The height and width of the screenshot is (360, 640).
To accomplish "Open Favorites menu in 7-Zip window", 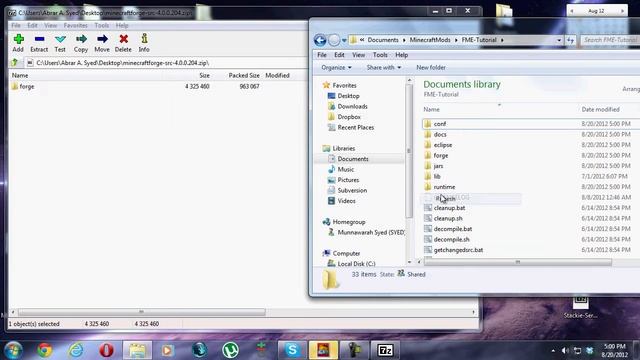I will 76,25.
